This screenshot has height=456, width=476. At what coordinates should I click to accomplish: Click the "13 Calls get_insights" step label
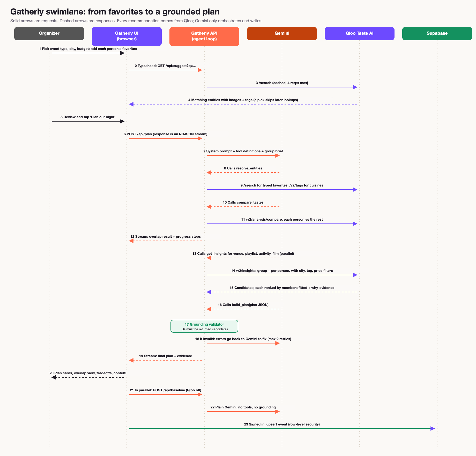click(x=243, y=254)
